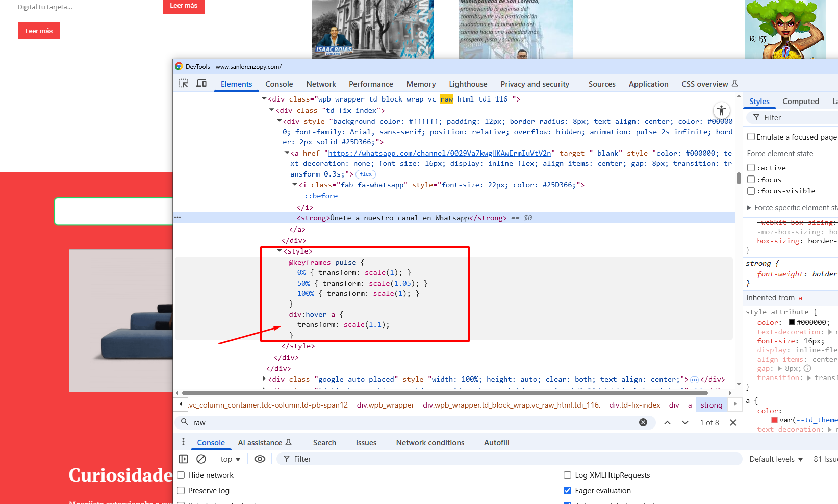838x504 pixels.
Task: Click the accessibility tree toggle button
Action: (721, 110)
